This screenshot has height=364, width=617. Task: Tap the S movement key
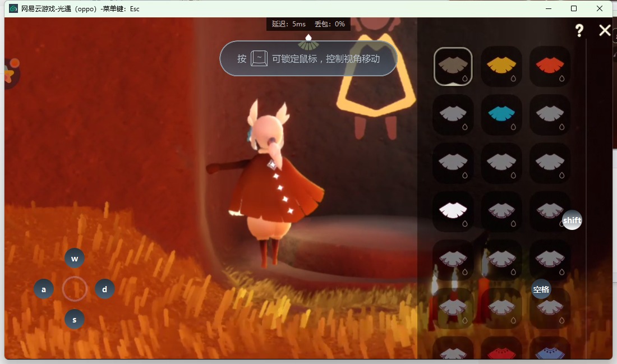click(75, 320)
